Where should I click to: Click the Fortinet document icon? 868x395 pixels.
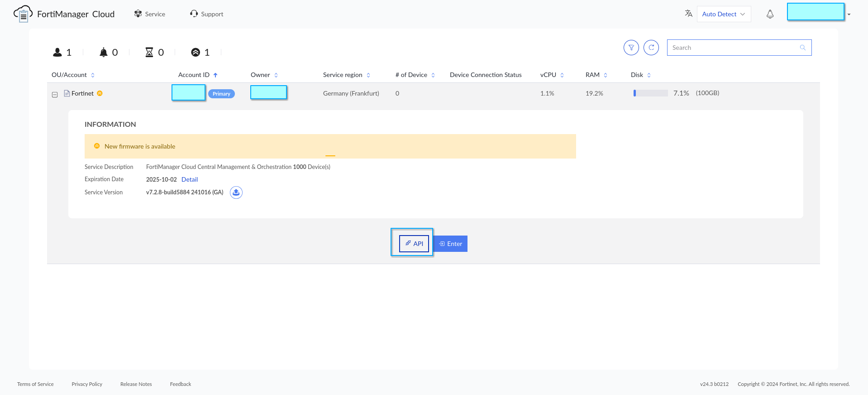[x=67, y=93]
